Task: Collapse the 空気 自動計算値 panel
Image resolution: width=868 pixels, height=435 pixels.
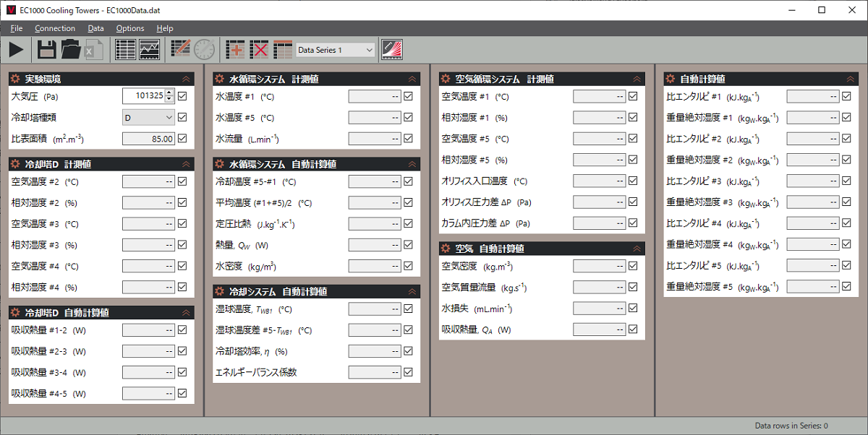Action: (x=637, y=249)
